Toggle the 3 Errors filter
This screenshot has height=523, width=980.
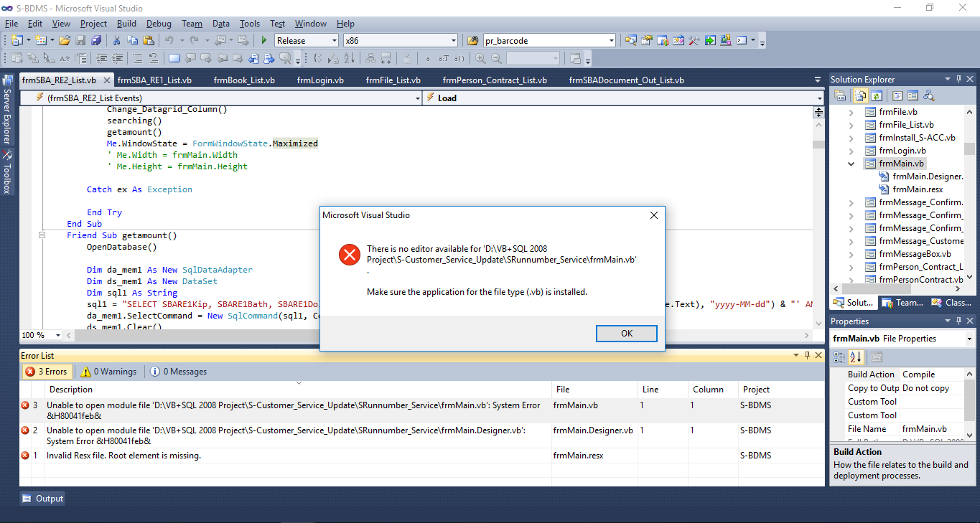(x=47, y=372)
